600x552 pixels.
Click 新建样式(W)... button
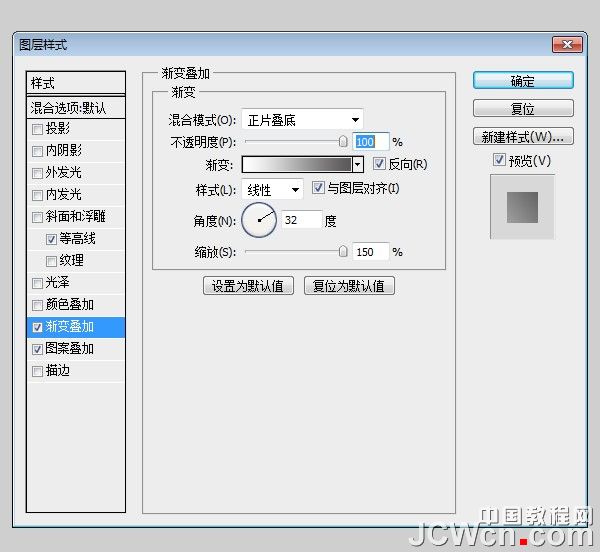tap(523, 136)
